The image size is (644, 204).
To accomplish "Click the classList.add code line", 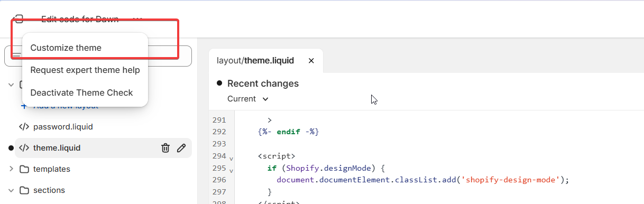I will click(422, 180).
